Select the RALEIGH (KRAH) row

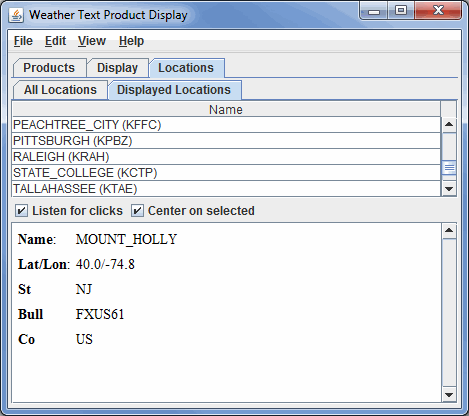(x=226, y=157)
